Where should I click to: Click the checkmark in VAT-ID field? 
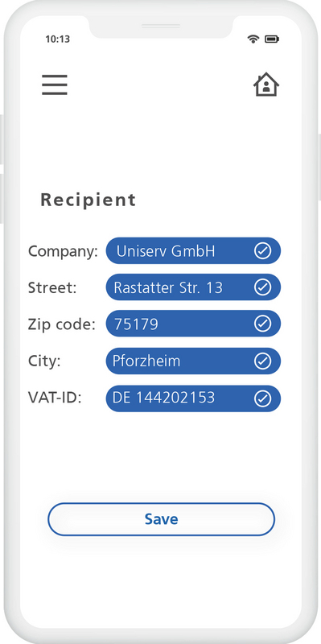(262, 398)
